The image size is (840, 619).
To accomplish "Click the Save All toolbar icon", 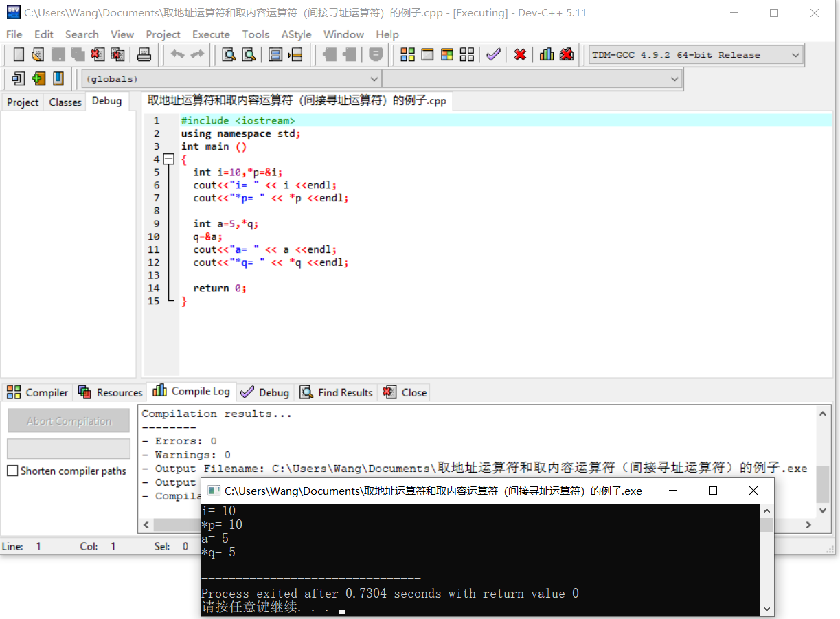I will point(78,55).
